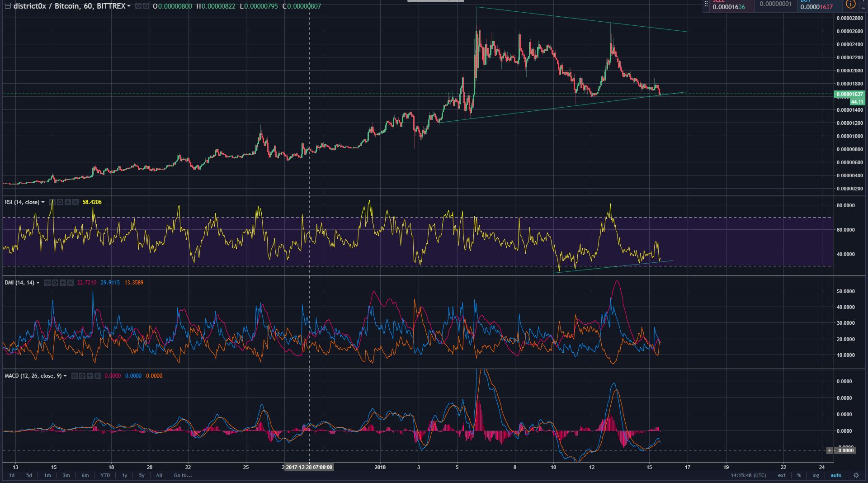The width and height of the screenshot is (868, 483).
Task: Toggle log scale on price axis
Action: click(816, 475)
